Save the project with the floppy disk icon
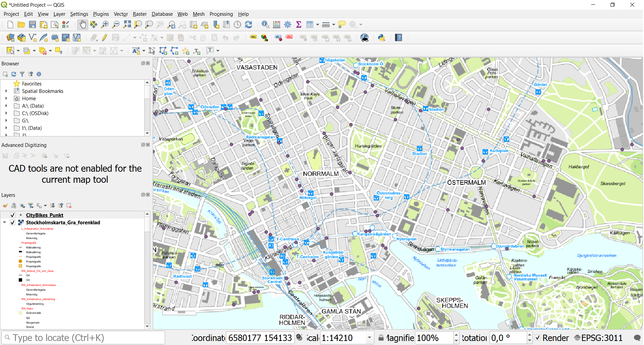The height and width of the screenshot is (345, 644). (x=32, y=24)
